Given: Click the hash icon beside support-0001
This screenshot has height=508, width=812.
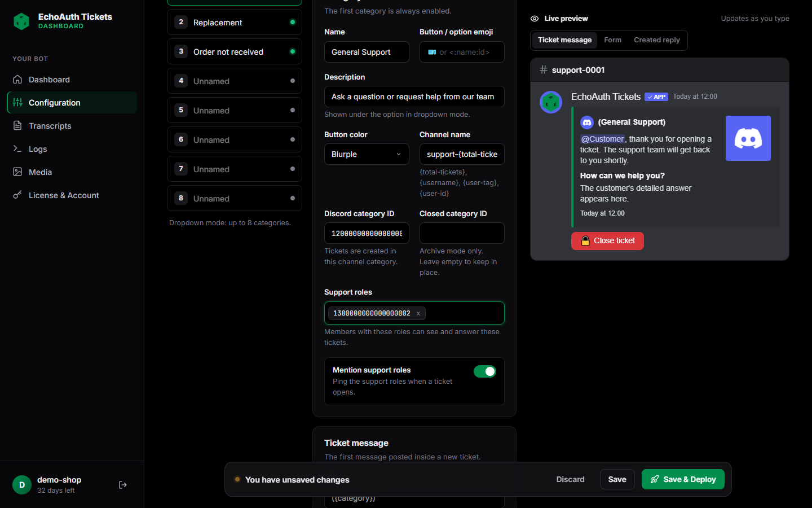Looking at the screenshot, I should (544, 69).
